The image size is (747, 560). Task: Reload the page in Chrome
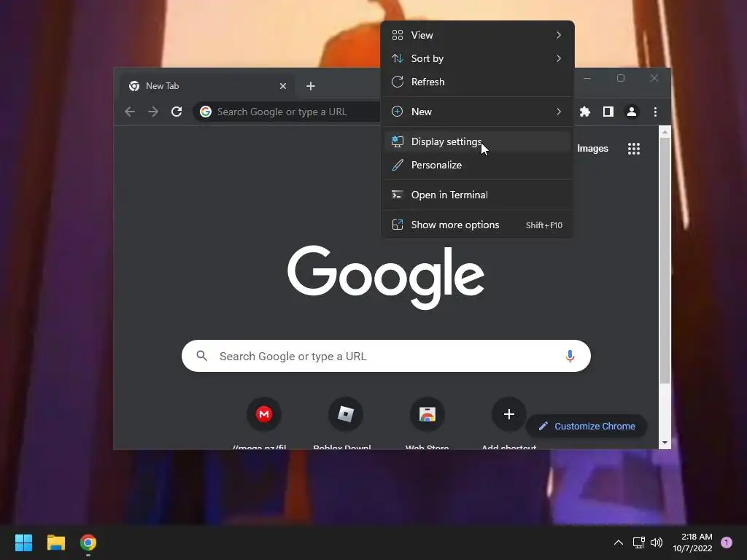(x=177, y=112)
